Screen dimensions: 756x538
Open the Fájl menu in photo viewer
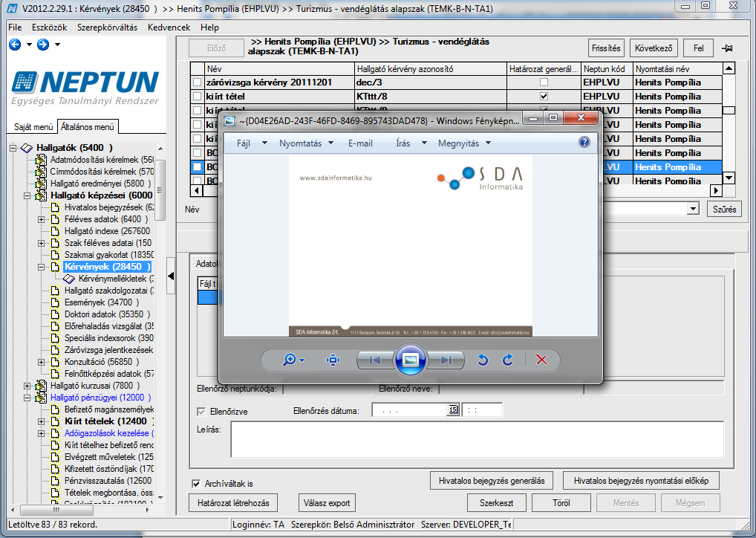coord(251,143)
